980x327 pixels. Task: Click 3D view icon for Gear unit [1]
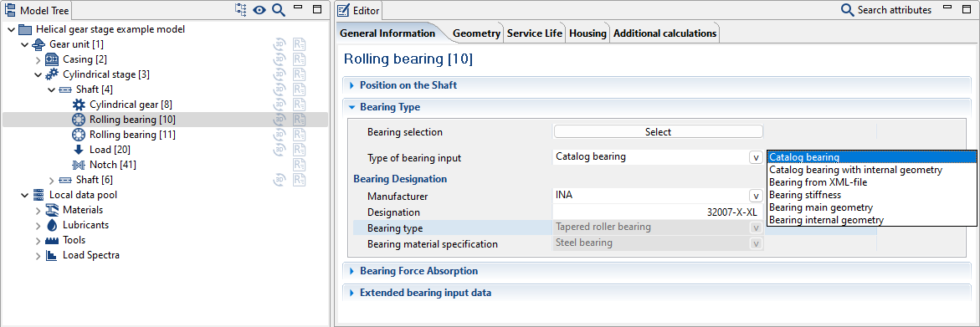[280, 44]
